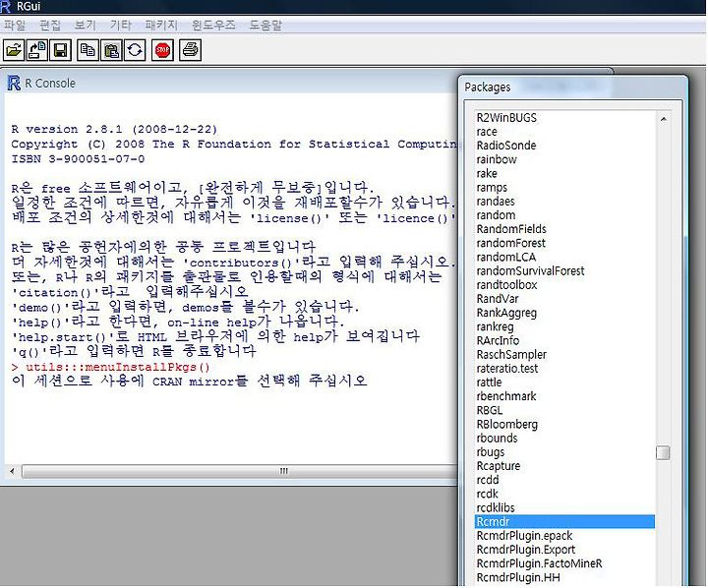Select the RcmdrPlugin.FactoMineR package

click(564, 564)
